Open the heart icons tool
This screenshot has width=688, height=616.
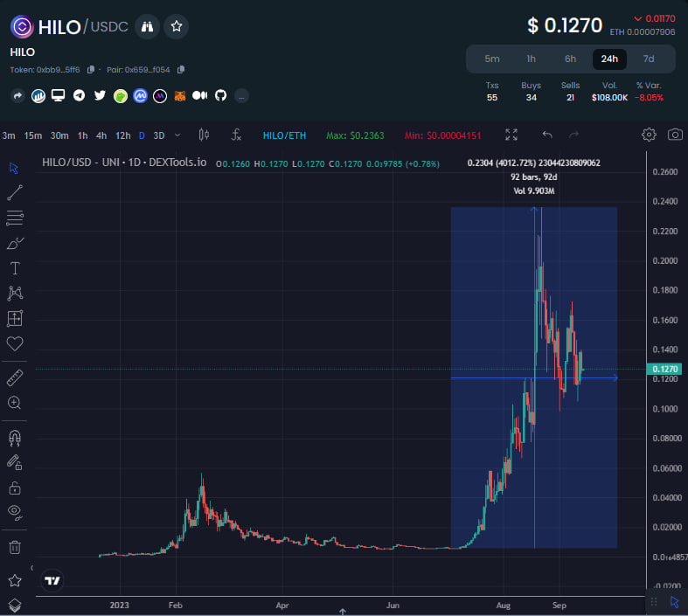pyautogui.click(x=15, y=343)
